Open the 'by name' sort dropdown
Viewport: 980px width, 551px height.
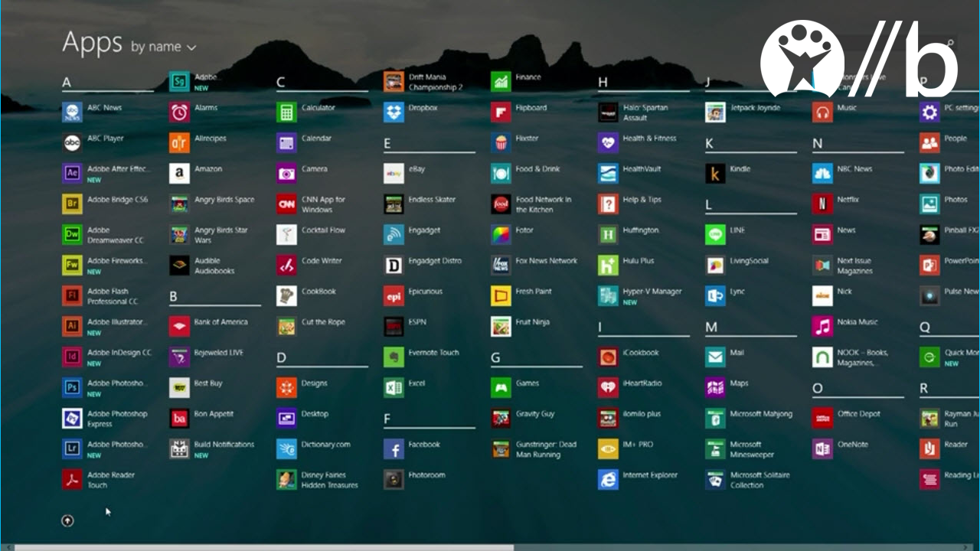[x=163, y=47]
